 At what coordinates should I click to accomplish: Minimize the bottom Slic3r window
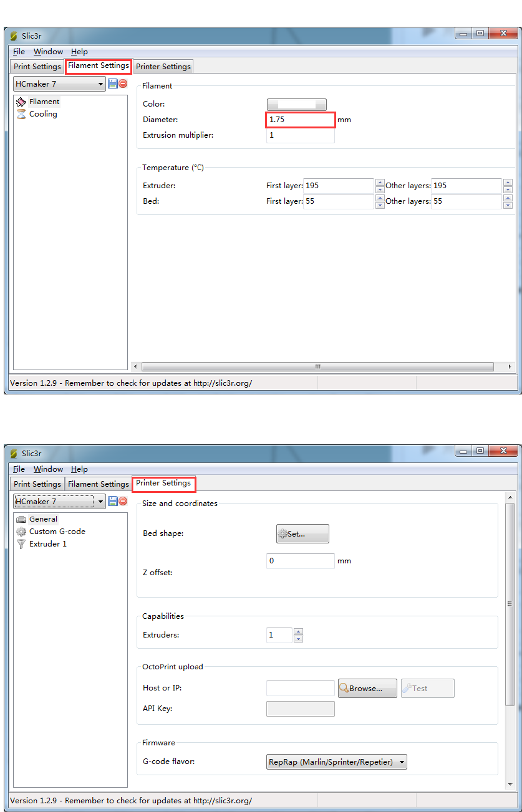(463, 451)
